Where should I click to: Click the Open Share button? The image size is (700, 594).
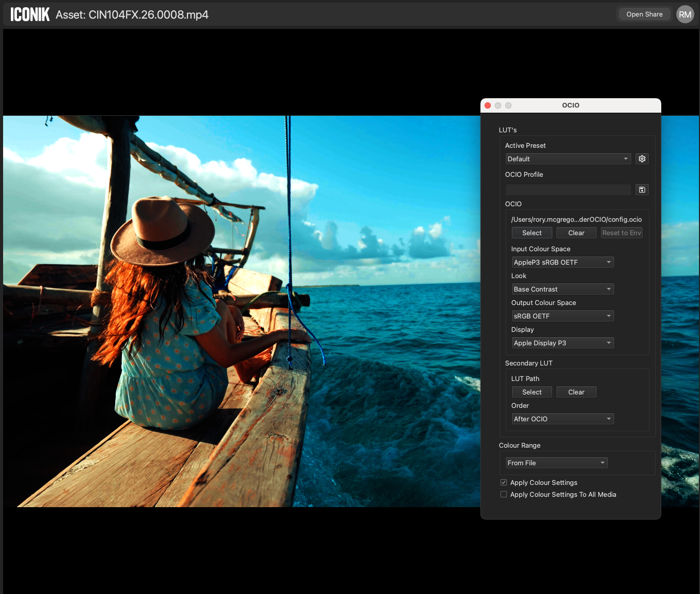pyautogui.click(x=644, y=14)
